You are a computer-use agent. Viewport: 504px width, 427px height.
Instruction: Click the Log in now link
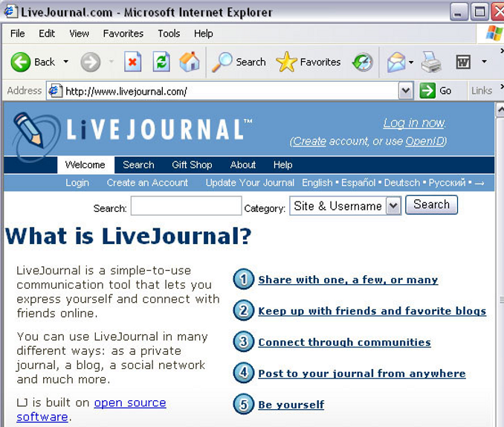tap(414, 123)
